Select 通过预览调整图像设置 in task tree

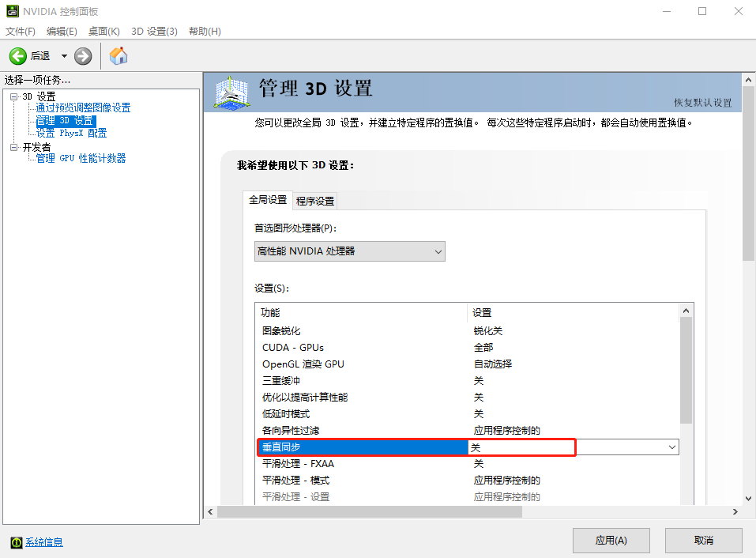point(84,107)
